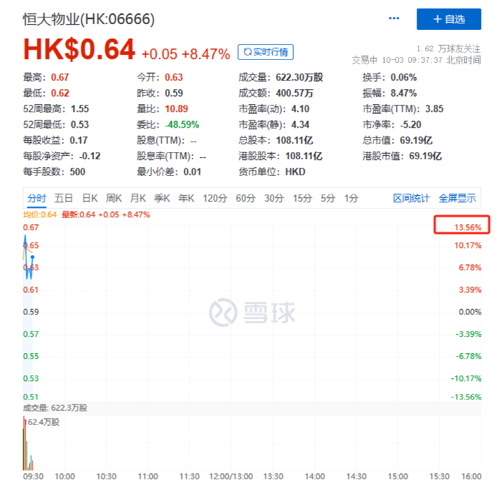Select the 5分 interval tab
500x483 pixels.
[328, 198]
